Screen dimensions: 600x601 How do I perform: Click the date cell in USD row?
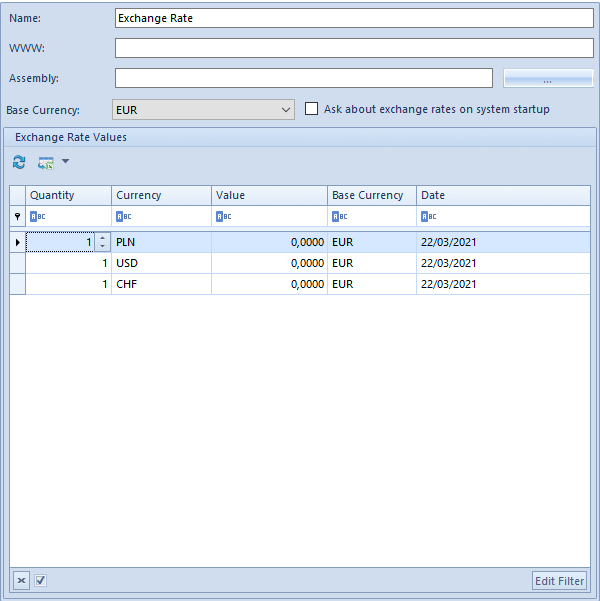tap(503, 263)
